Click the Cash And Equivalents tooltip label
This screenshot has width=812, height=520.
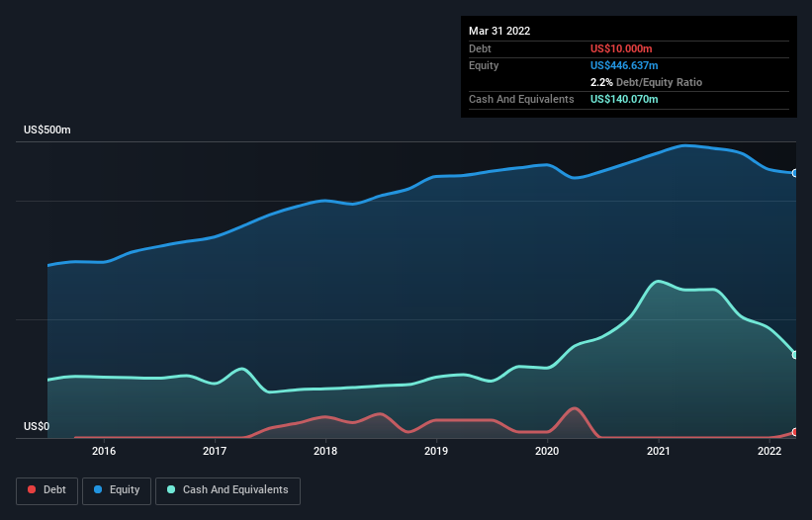click(x=521, y=99)
